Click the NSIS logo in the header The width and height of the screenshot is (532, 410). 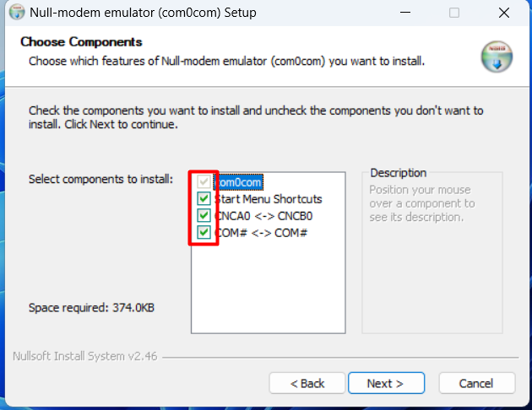click(x=497, y=56)
